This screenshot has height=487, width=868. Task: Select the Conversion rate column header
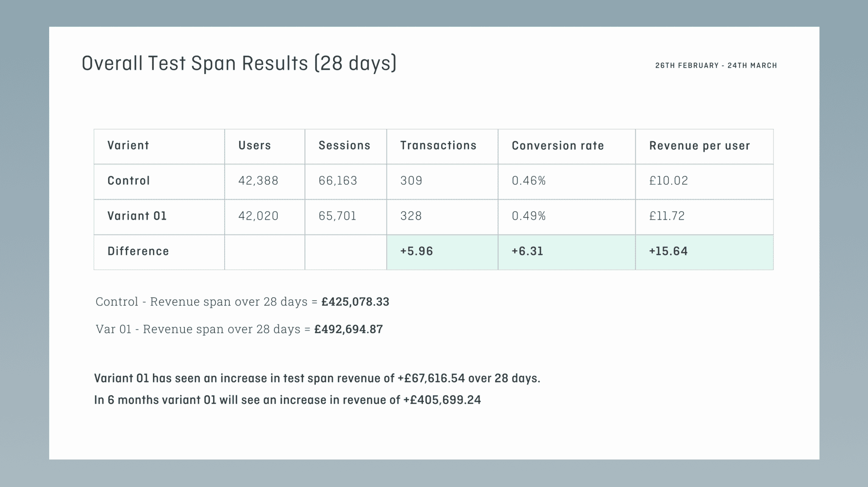tap(558, 146)
